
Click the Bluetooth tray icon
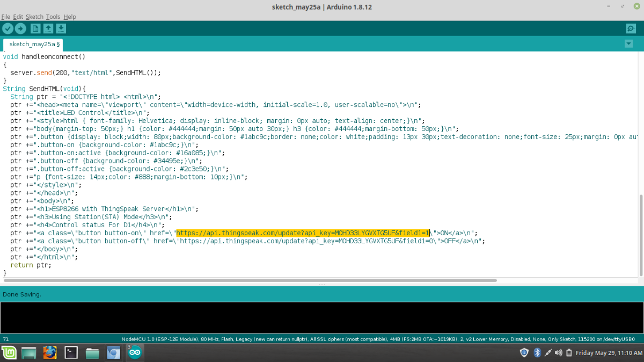536,353
